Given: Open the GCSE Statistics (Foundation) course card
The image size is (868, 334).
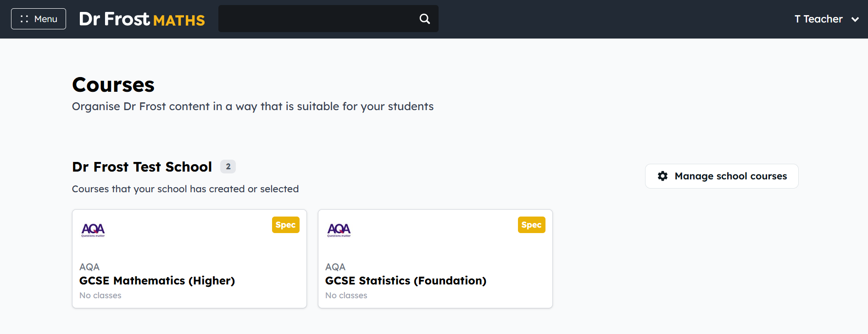Looking at the screenshot, I should coord(435,259).
